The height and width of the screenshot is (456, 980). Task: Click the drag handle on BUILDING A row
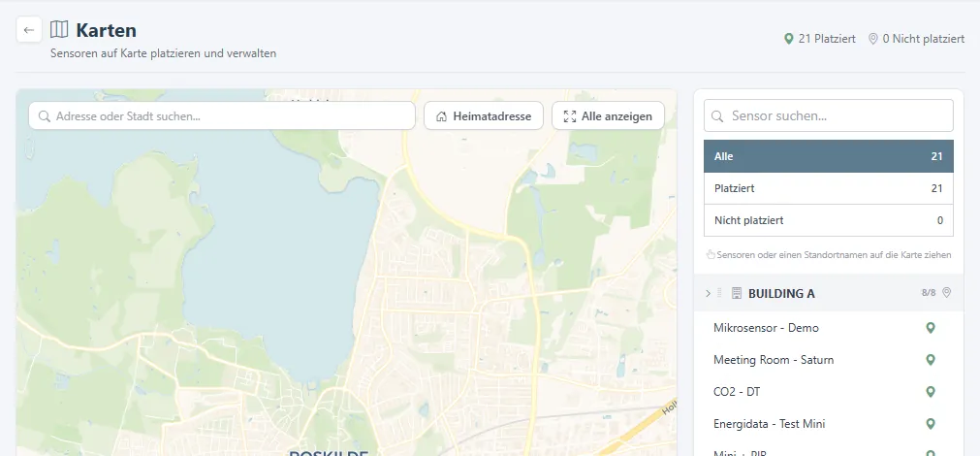click(719, 293)
